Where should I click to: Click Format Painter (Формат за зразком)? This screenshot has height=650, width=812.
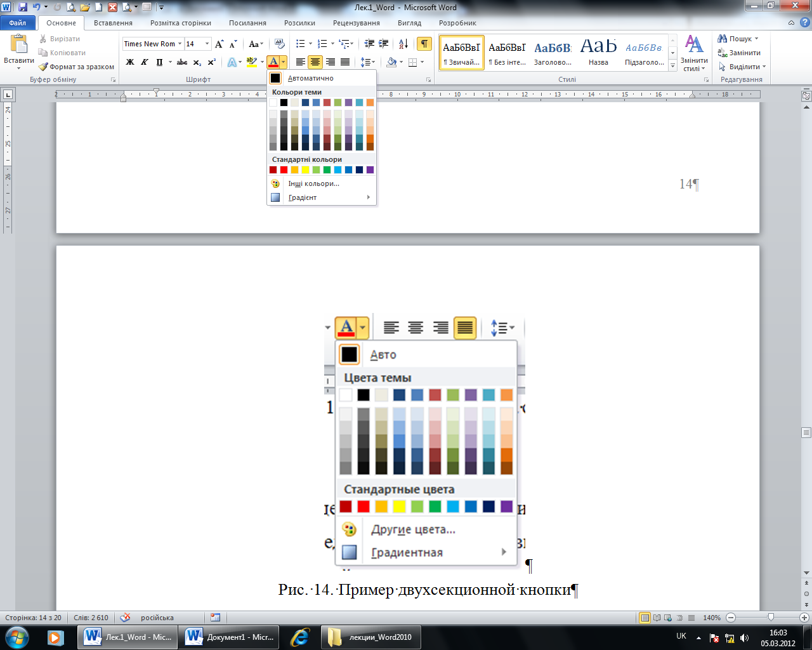[x=76, y=67]
